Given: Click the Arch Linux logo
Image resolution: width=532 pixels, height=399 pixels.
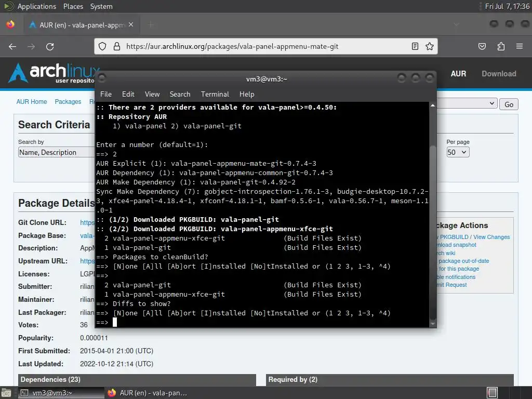Looking at the screenshot, I should (x=54, y=73).
